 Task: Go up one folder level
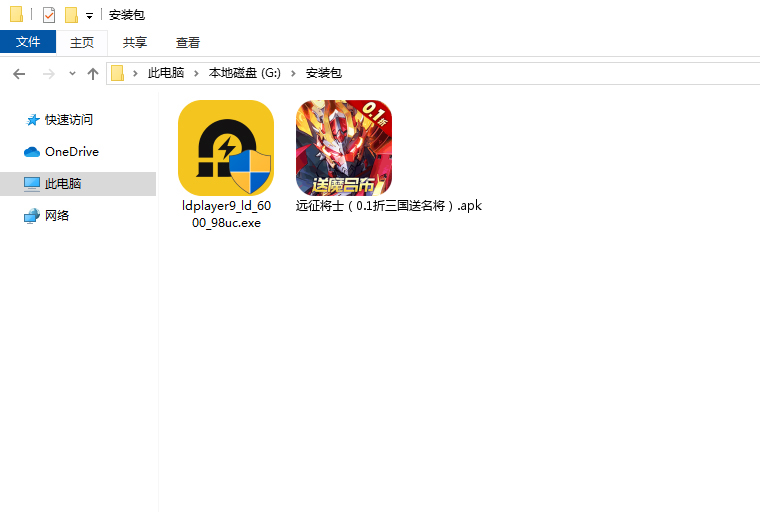pyautogui.click(x=93, y=73)
